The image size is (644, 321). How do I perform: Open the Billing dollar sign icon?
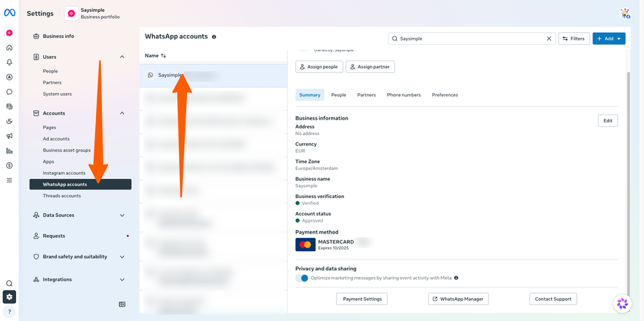9,166
